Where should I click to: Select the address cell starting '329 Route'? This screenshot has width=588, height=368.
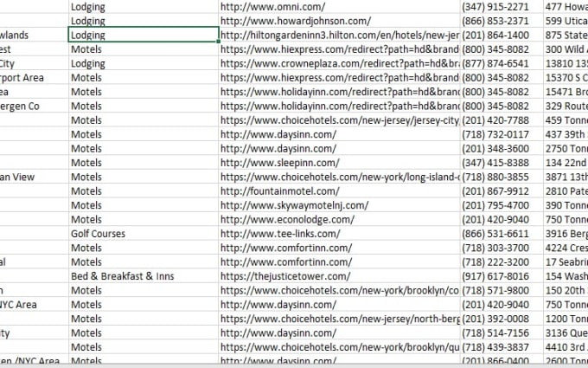(x=566, y=106)
